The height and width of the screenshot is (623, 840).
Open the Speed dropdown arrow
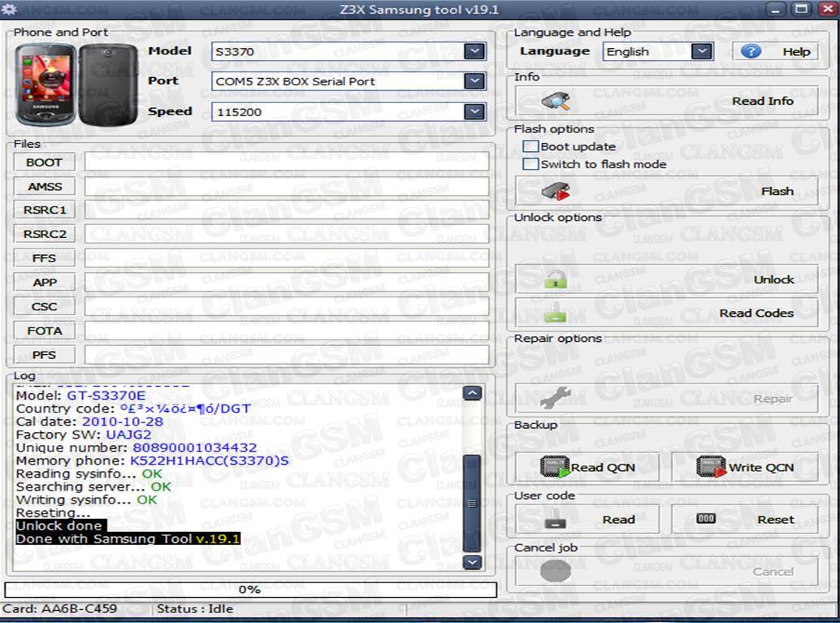click(474, 111)
